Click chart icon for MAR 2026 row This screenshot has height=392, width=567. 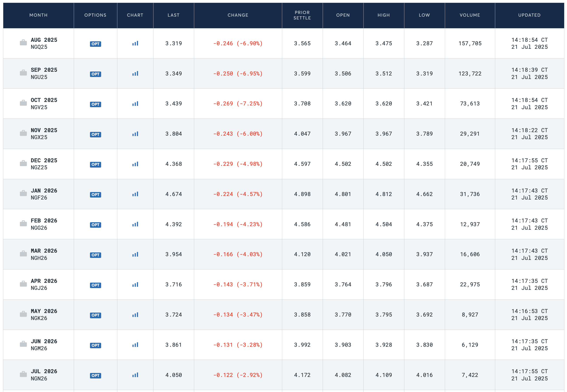coord(135,255)
